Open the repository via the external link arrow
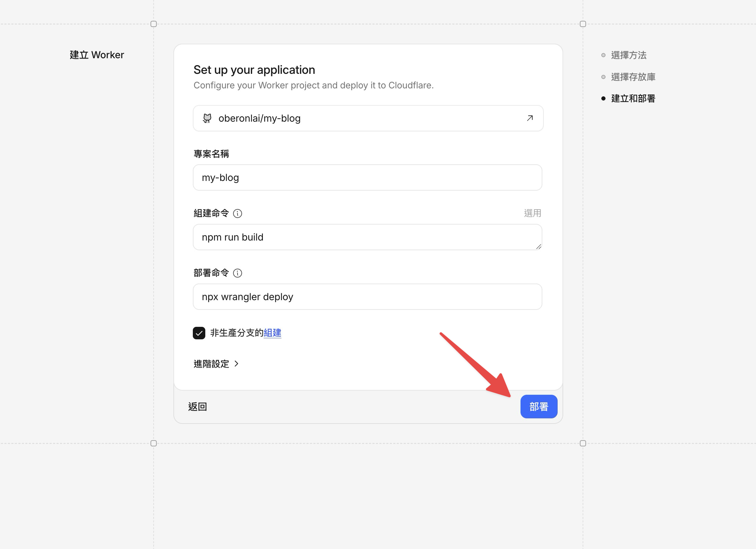Viewport: 756px width, 549px height. click(530, 118)
